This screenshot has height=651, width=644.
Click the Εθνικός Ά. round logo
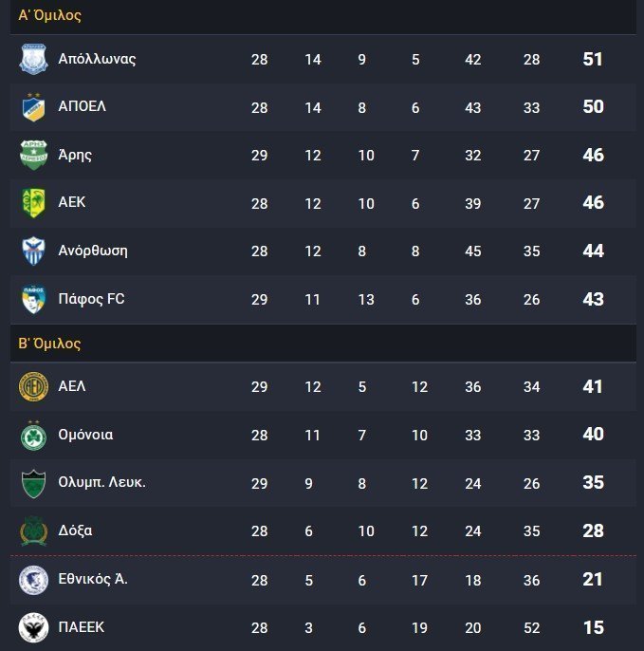(x=33, y=580)
